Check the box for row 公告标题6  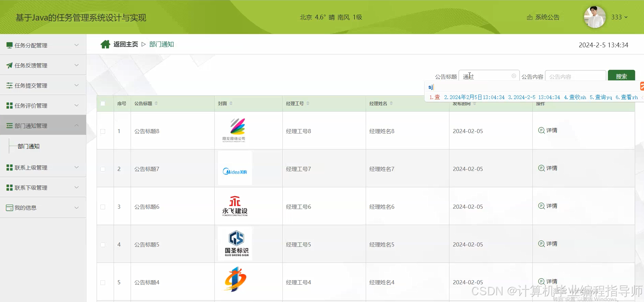tap(103, 207)
